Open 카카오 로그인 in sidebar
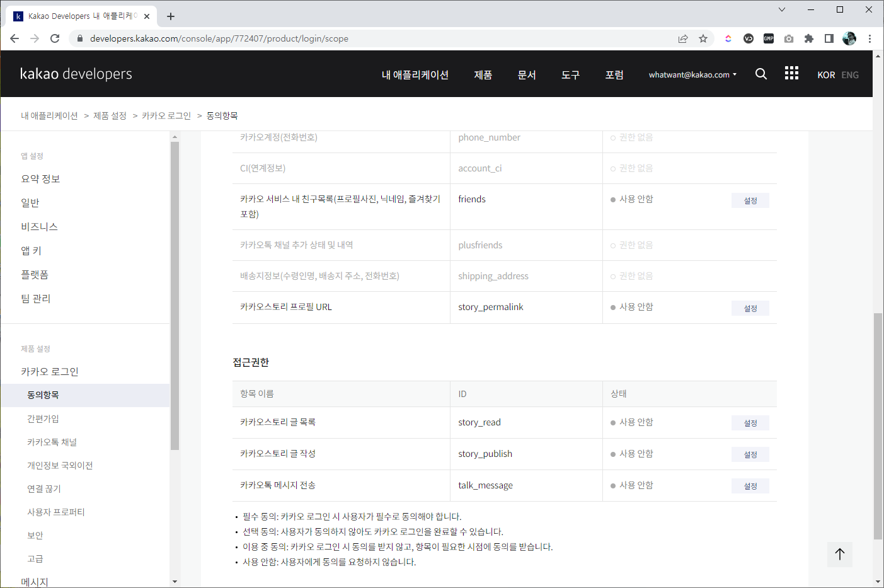The width and height of the screenshot is (884, 588). coord(50,371)
